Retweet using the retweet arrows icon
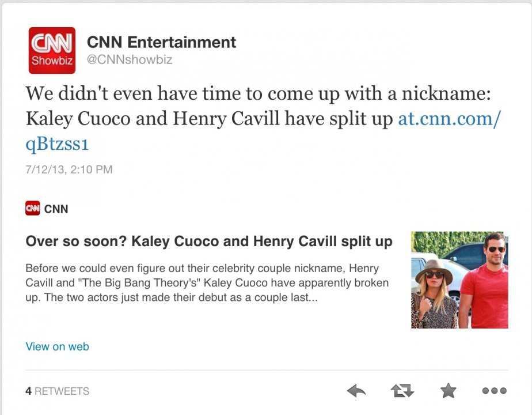 click(x=402, y=391)
